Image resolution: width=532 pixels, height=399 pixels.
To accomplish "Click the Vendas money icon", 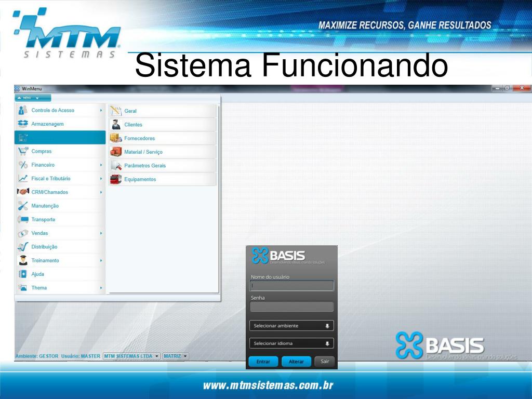I will coord(23,233).
